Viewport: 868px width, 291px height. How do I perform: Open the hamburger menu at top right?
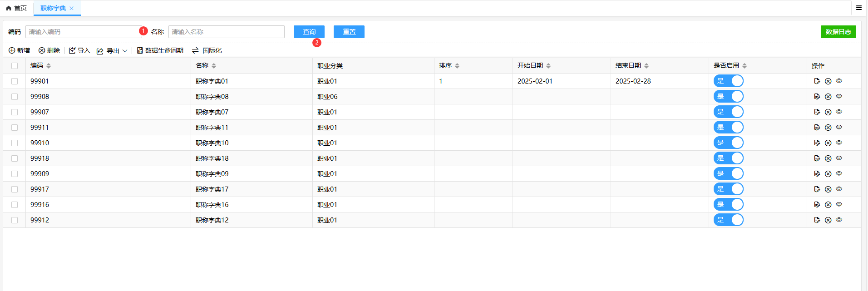pyautogui.click(x=858, y=8)
